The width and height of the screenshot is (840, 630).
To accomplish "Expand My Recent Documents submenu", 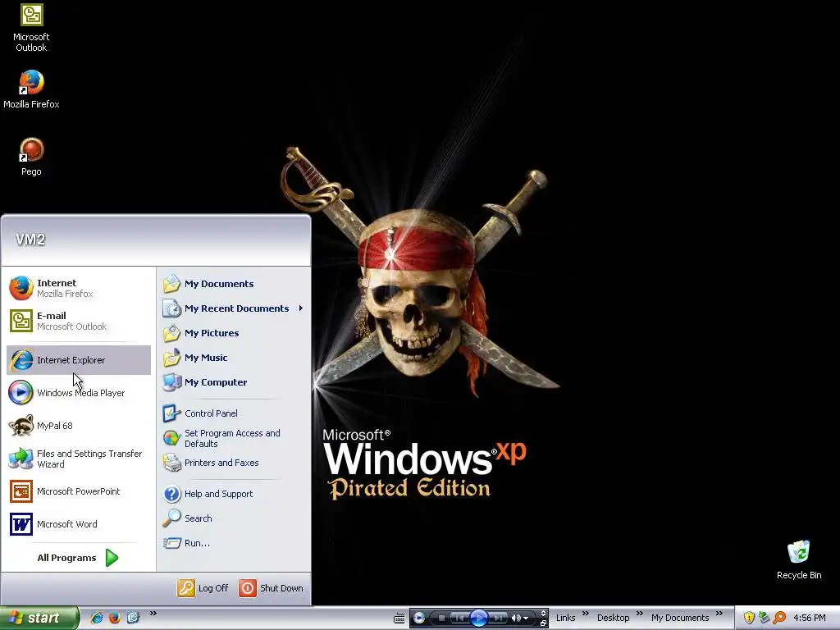I will coord(234,308).
